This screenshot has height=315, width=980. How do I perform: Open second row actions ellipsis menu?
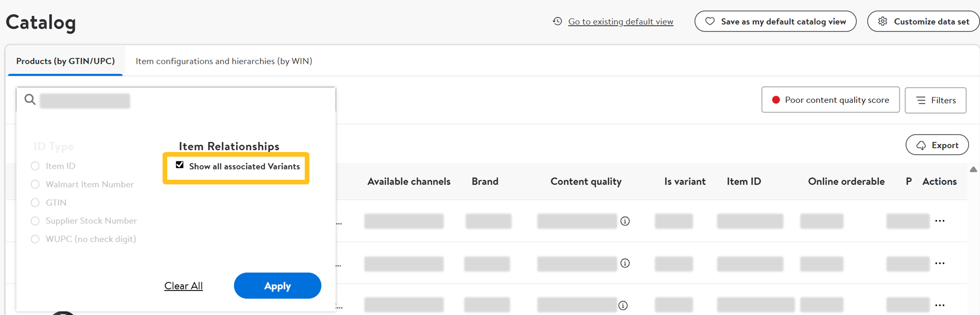pyautogui.click(x=940, y=263)
